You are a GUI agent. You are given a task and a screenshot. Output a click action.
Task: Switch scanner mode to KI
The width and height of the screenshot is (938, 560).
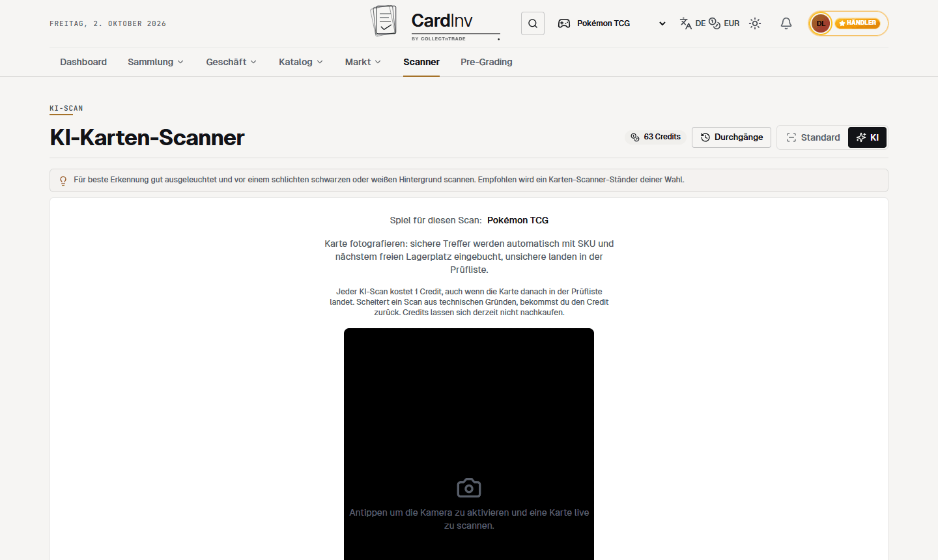click(x=867, y=137)
